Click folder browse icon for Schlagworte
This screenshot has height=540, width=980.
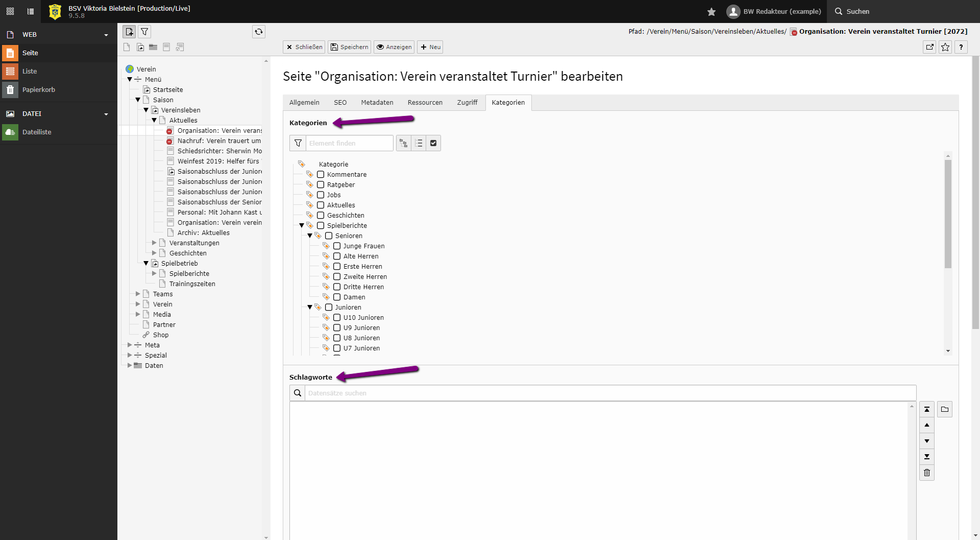click(945, 409)
